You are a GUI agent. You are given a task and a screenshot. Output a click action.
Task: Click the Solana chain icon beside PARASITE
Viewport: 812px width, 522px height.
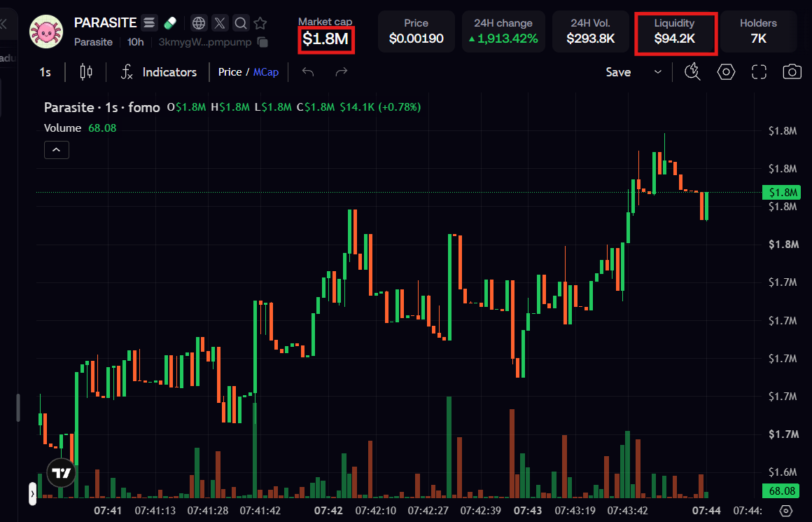149,23
